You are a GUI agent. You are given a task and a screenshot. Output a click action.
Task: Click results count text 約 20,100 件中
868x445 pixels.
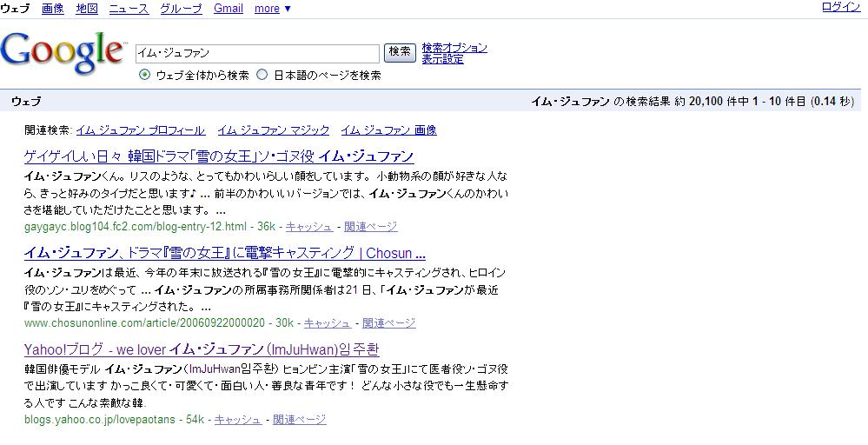712,102
